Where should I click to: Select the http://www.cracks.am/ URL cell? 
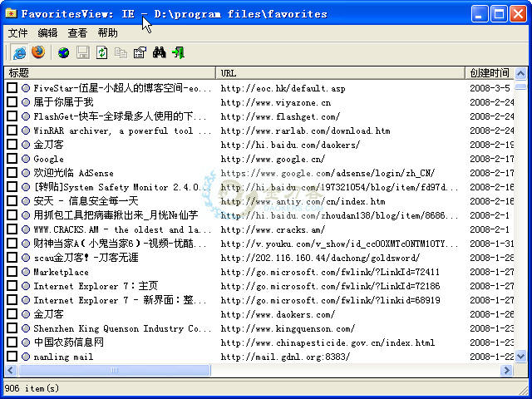273,229
